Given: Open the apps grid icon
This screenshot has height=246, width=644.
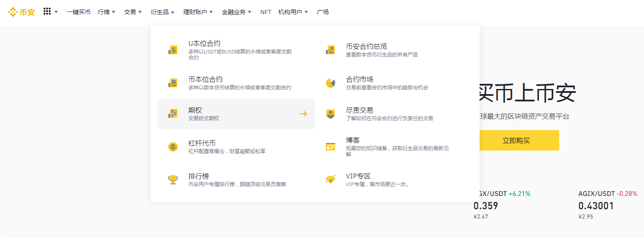Looking at the screenshot, I should click(47, 12).
